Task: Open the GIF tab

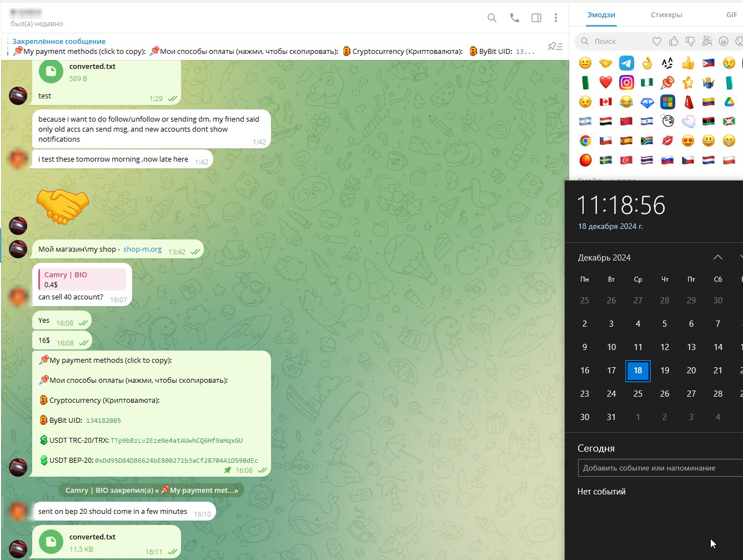Action: tap(731, 15)
